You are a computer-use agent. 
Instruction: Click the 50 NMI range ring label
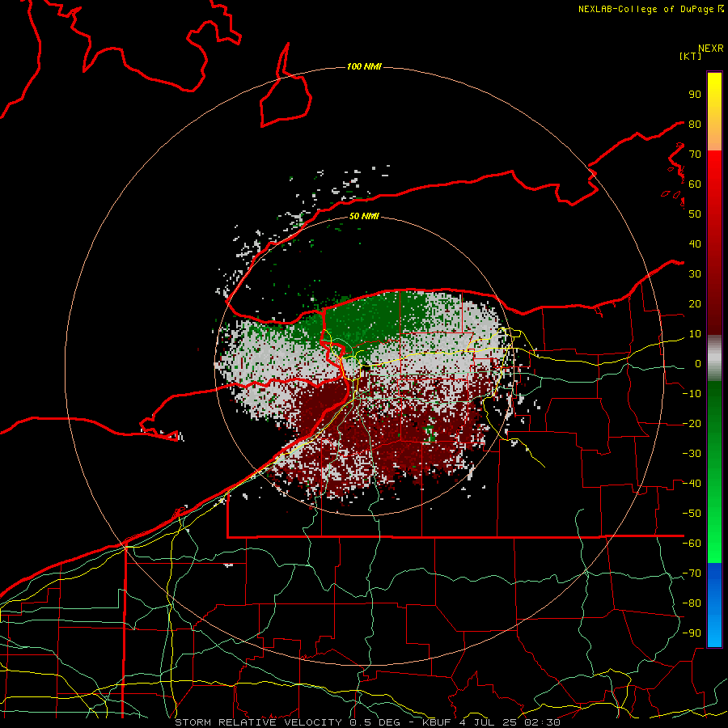tap(364, 216)
